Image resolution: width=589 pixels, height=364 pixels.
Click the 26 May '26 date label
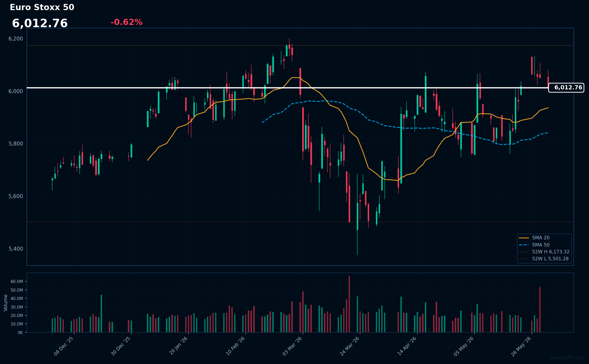(x=521, y=346)
